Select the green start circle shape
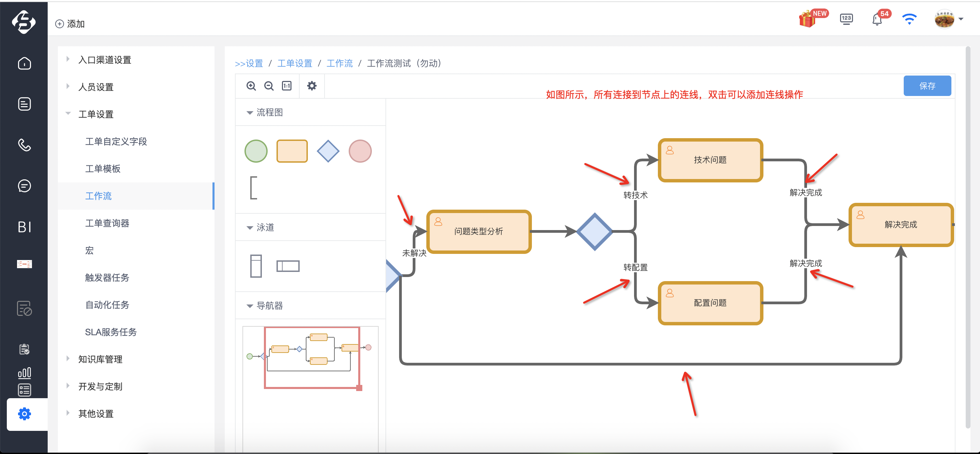980x454 pixels. point(256,151)
